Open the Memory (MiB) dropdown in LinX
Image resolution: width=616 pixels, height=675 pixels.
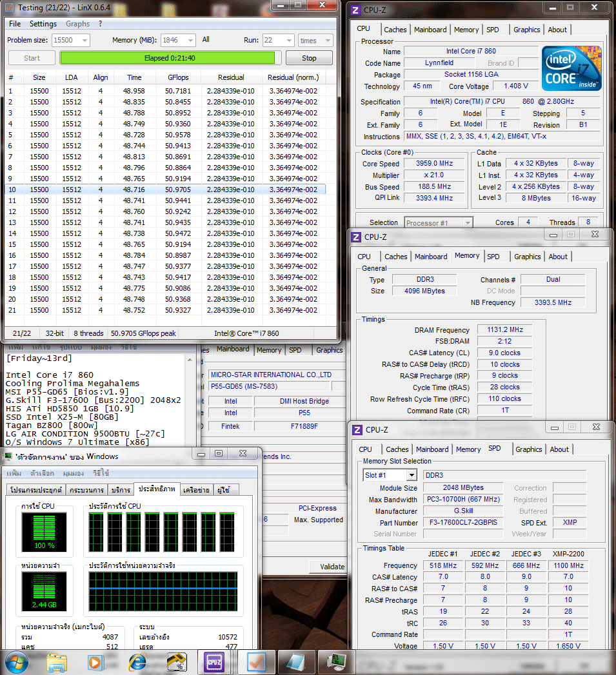point(190,41)
